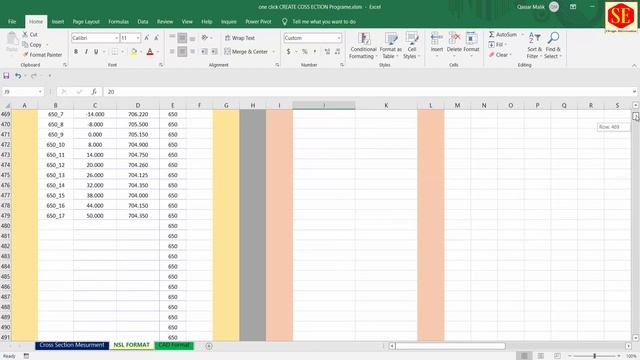640x360 pixels.
Task: Open the File menu
Action: point(12,22)
